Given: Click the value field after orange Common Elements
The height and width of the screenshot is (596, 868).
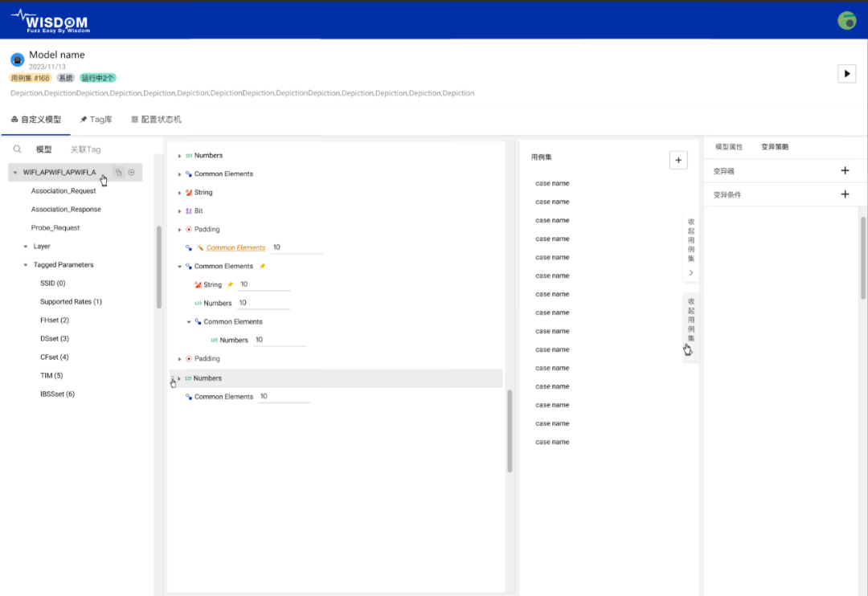Looking at the screenshot, I should (x=297, y=248).
